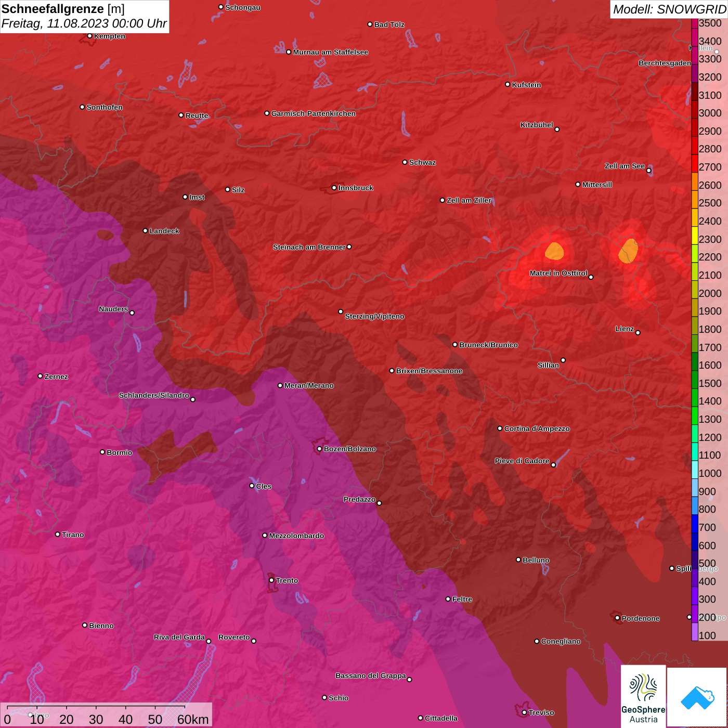Click the Bassano del Grappa label
This screenshot has height=728, width=728.
point(371,675)
